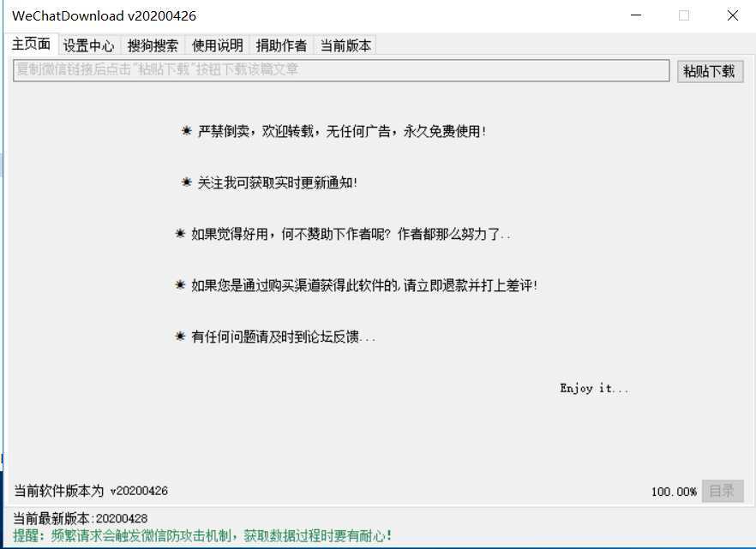Click the 100.00% progress value
The image size is (756, 549).
pyautogui.click(x=674, y=492)
